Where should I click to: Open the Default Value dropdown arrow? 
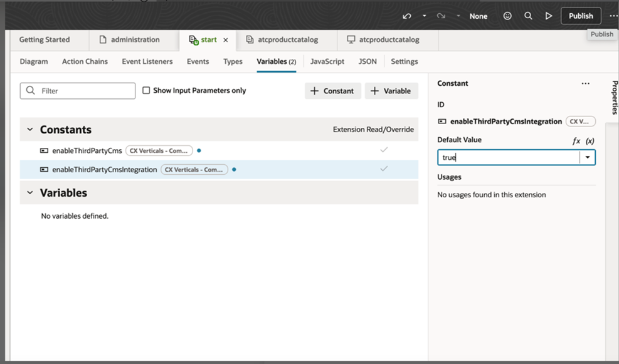click(x=588, y=157)
